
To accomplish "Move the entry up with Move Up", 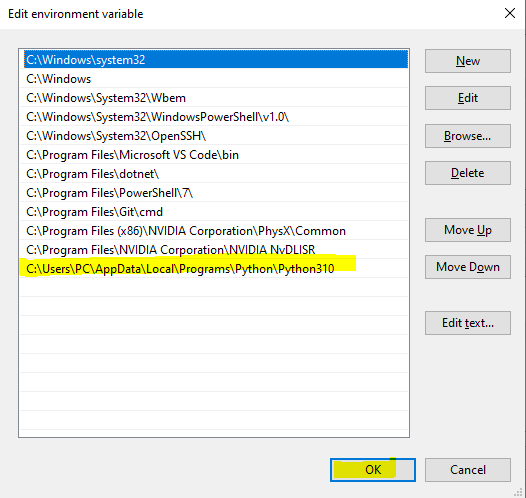I will pyautogui.click(x=468, y=230).
